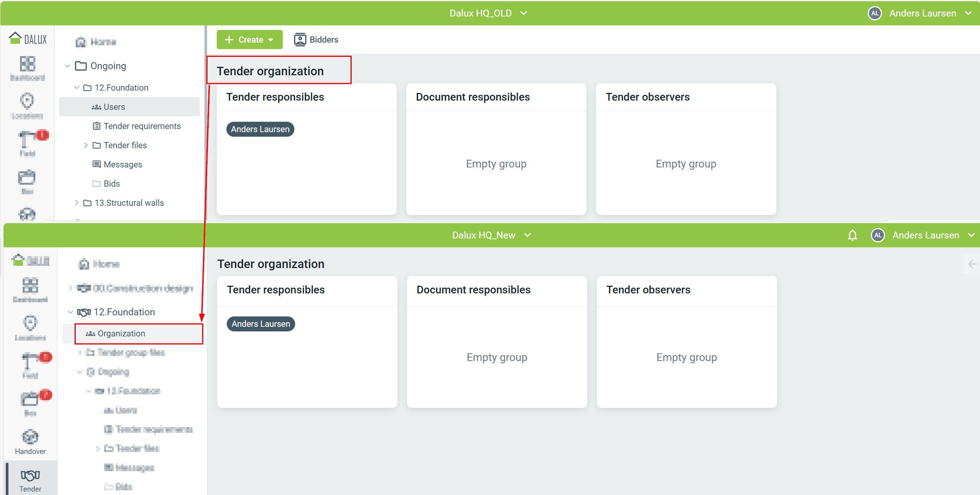Collapse the Ongoing folder
The image size is (980, 495).
[67, 66]
